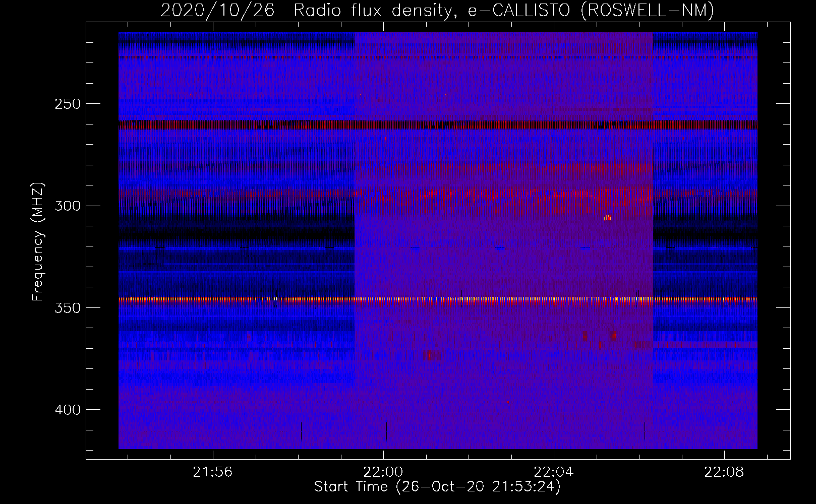Screen dimensions: 816x504
Task: Click the bright yellow-orange band near 346 MHz
Action: pos(438,299)
